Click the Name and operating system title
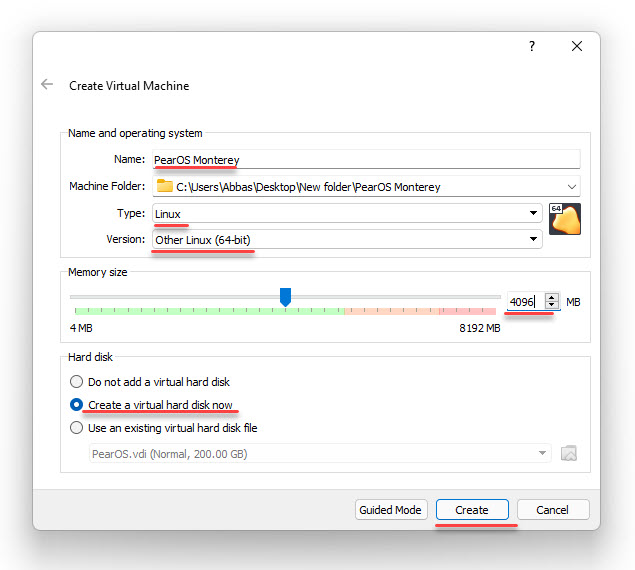The width and height of the screenshot is (635, 570). 135,133
